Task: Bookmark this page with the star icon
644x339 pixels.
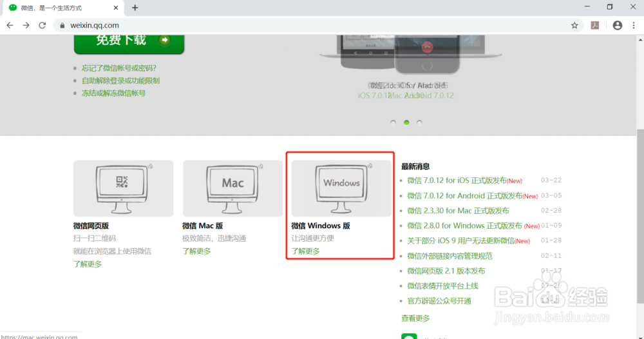Action: [x=574, y=26]
